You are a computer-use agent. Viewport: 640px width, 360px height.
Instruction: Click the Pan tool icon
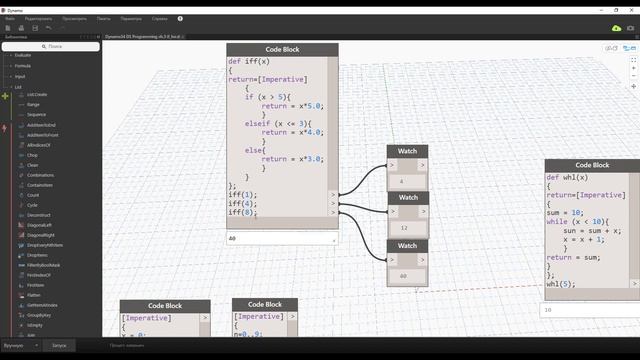(x=633, y=87)
